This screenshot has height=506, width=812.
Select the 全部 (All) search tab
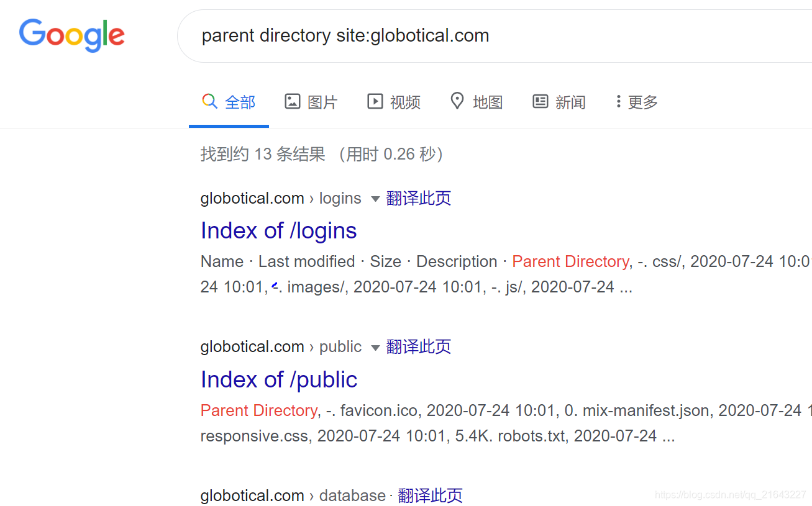229,102
